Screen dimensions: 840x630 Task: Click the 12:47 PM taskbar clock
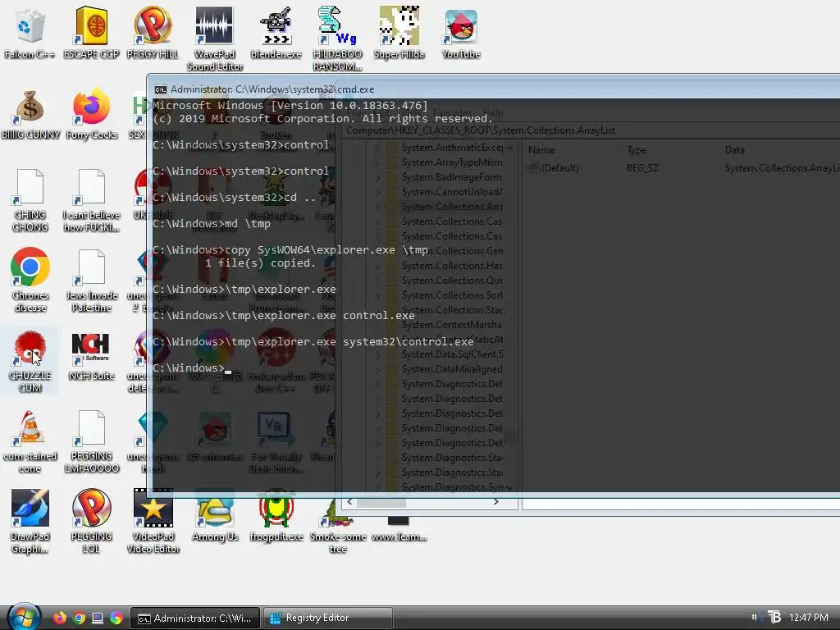click(x=808, y=617)
